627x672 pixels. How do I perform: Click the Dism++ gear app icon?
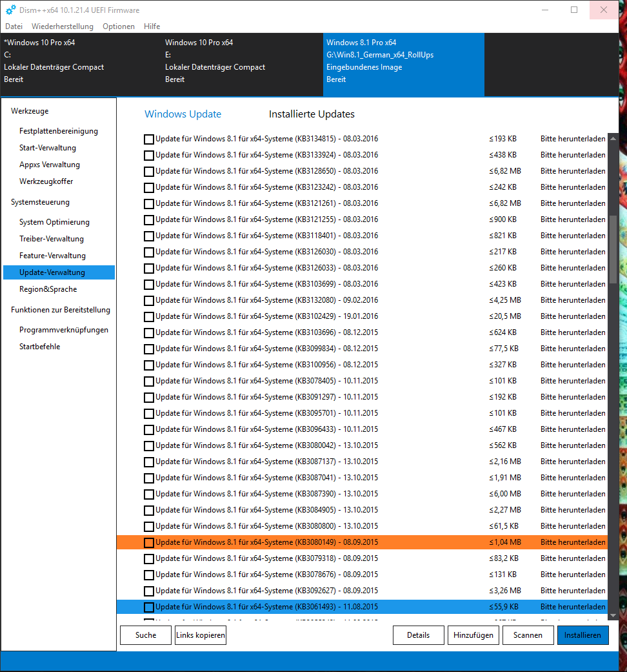(10, 10)
